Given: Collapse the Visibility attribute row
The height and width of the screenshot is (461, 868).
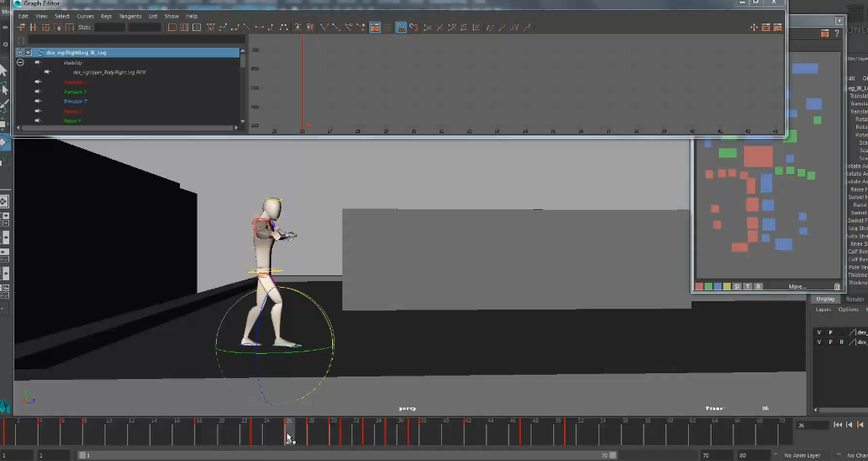Looking at the screenshot, I should 20,63.
